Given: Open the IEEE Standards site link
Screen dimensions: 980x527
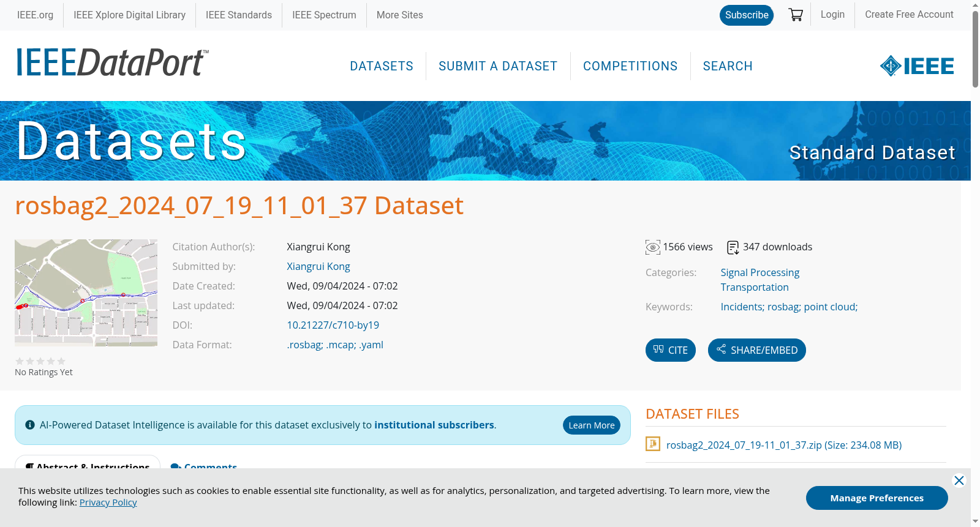Looking at the screenshot, I should [239, 15].
